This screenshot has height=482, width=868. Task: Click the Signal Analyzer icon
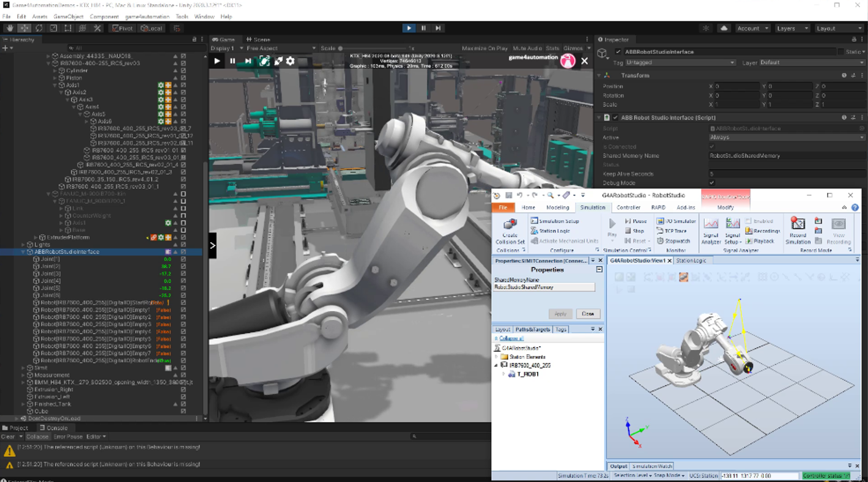coord(711,224)
